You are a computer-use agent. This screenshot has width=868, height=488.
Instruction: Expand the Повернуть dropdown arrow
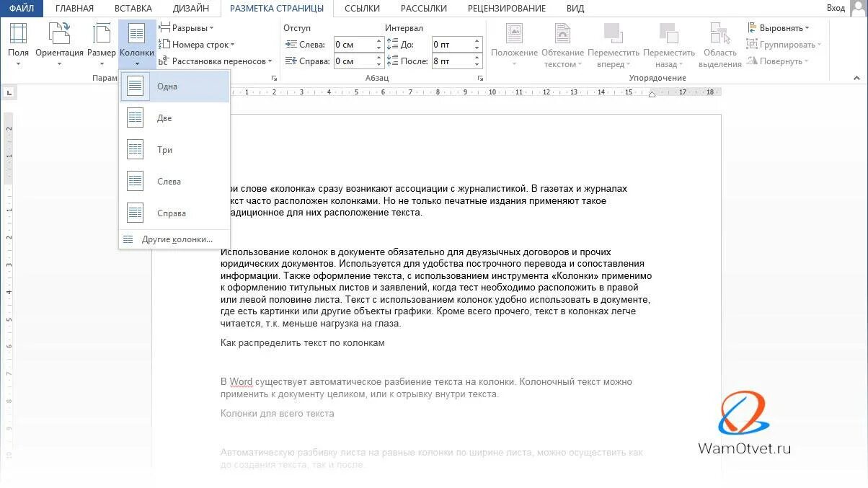807,62
